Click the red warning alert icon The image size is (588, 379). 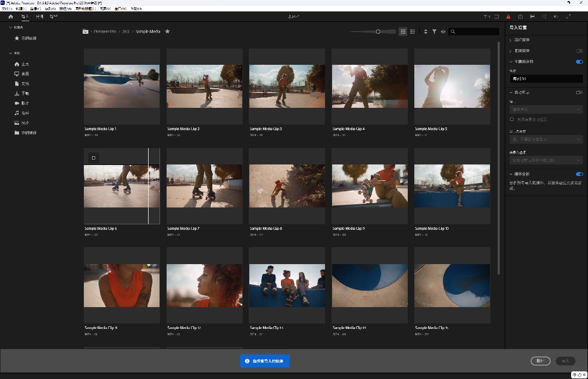click(x=508, y=16)
